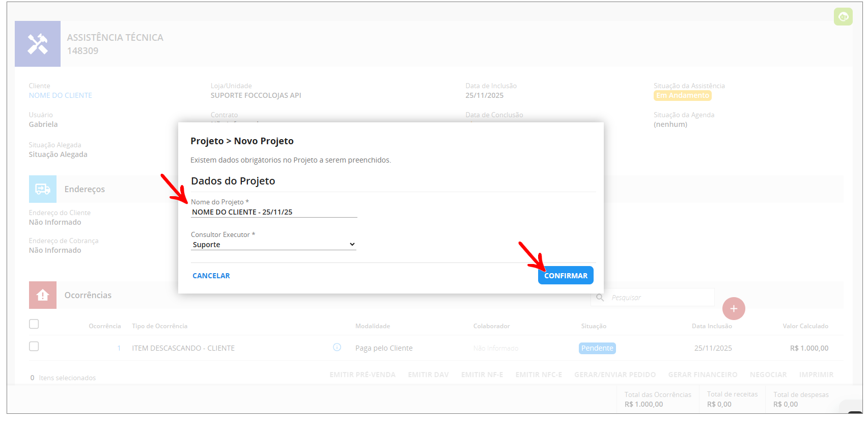
Task: Click the Endereços delivery truck icon
Action: tap(43, 189)
